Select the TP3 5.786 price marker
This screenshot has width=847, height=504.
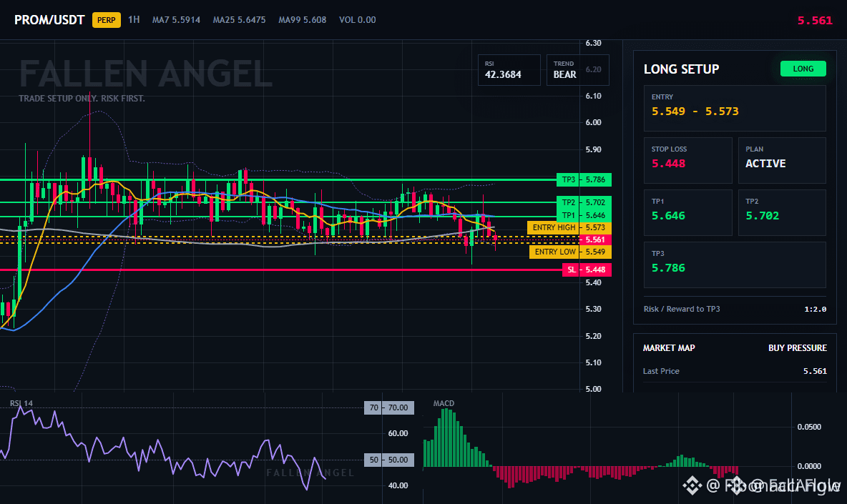(584, 179)
